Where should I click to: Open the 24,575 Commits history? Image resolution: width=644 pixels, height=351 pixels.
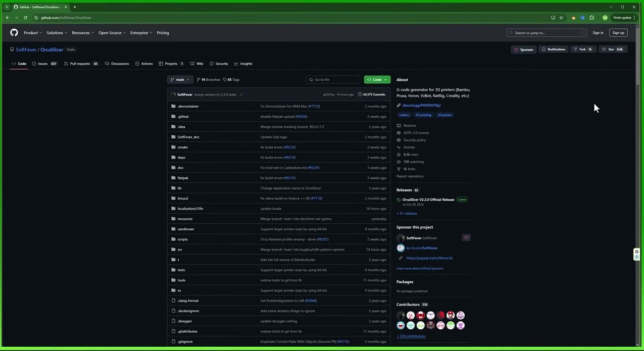point(372,94)
